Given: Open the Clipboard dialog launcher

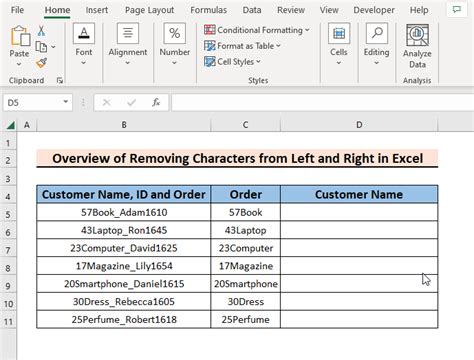Looking at the screenshot, I should point(60,80).
